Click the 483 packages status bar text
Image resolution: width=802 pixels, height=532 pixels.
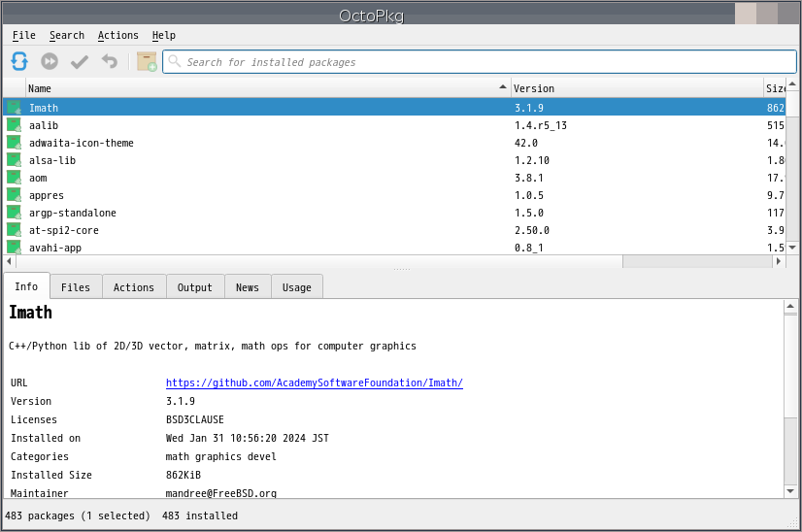pos(78,515)
